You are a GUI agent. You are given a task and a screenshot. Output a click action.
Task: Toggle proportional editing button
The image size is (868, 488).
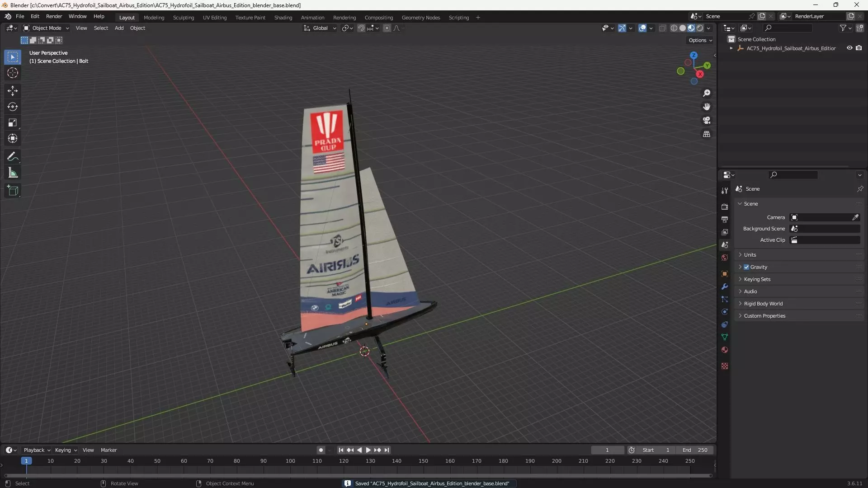[x=387, y=28]
